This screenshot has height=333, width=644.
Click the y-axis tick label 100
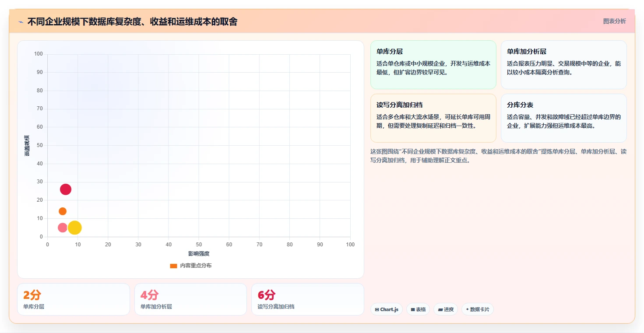[x=39, y=54]
